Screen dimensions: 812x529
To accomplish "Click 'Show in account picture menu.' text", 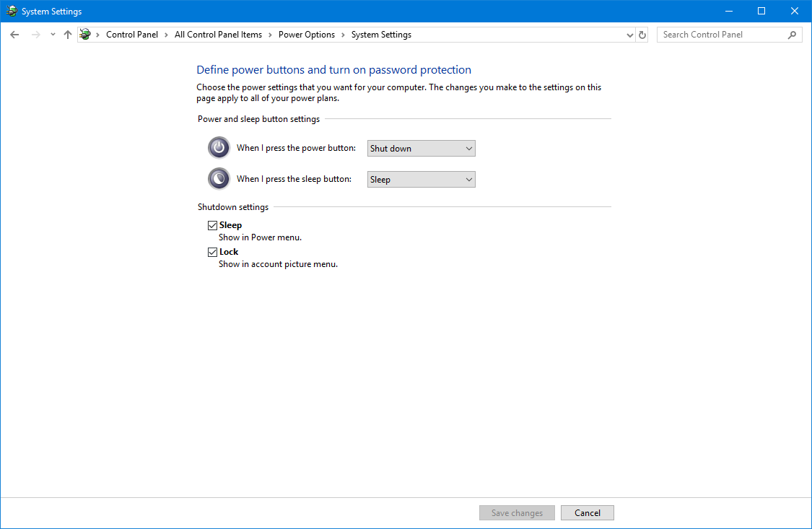I will [x=278, y=264].
